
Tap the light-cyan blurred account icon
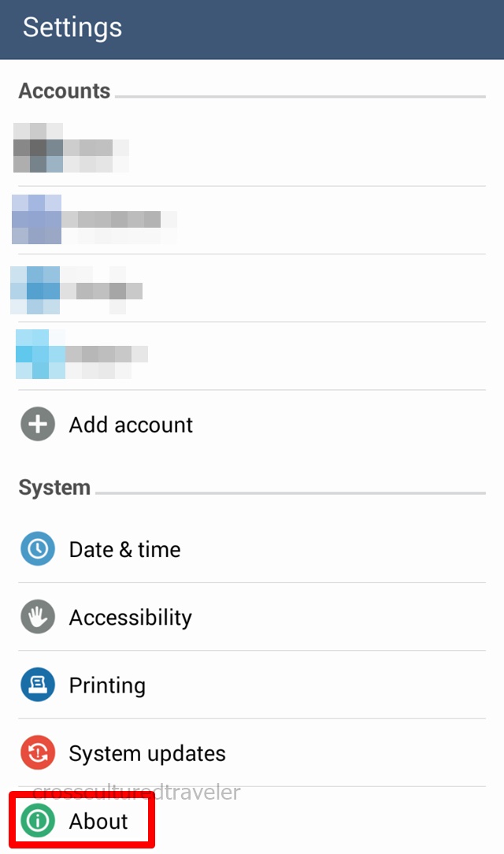(x=39, y=355)
